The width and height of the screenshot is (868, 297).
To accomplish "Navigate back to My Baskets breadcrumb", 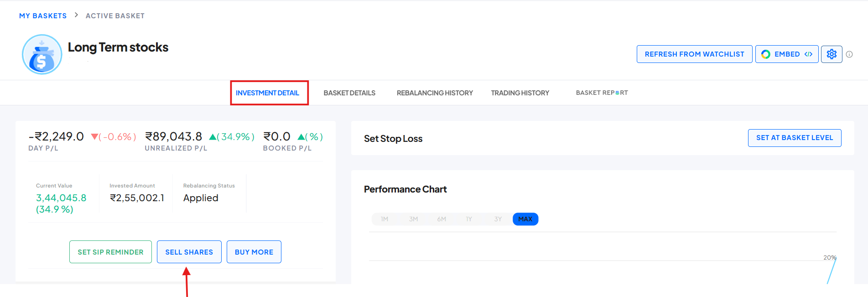I will 43,16.
